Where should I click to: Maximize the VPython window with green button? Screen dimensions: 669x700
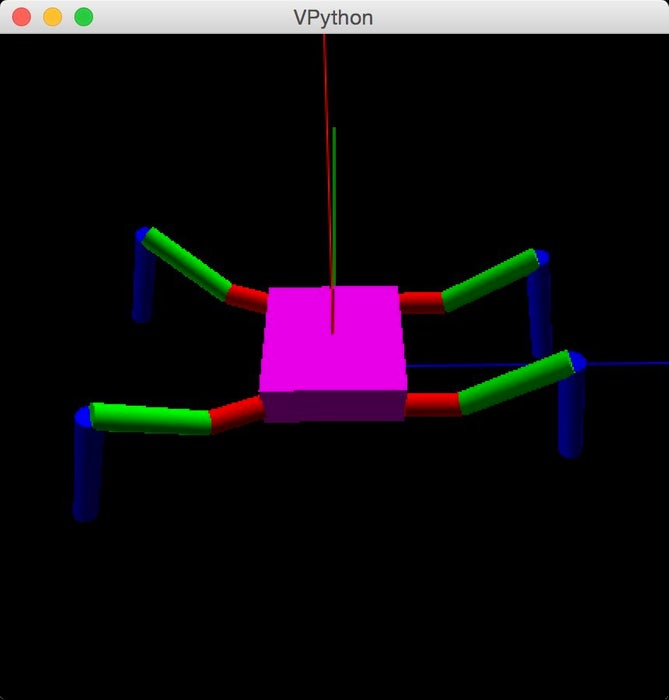click(83, 17)
